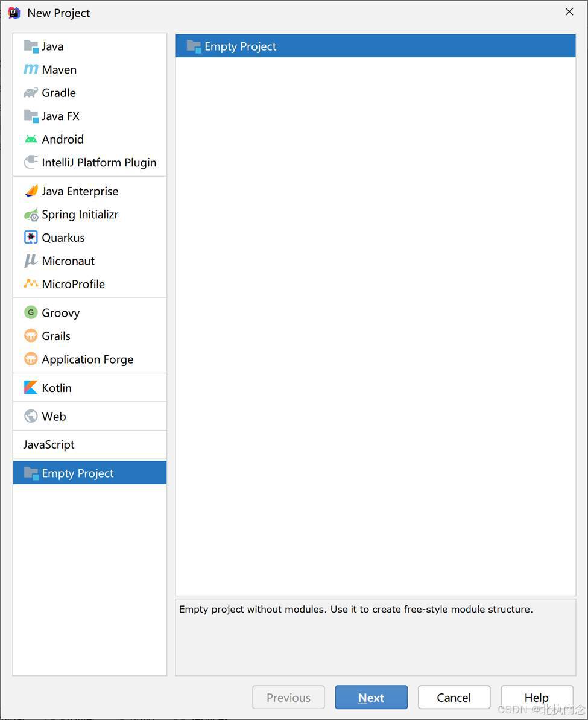Screen dimensions: 588x720
Task: Click the Android robot icon
Action: 31,139
